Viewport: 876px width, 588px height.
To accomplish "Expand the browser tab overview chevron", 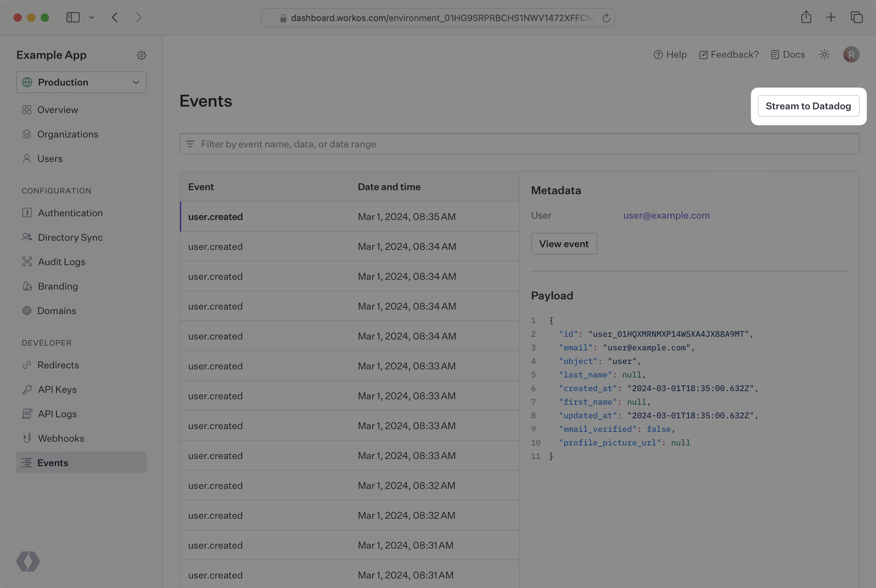I will pyautogui.click(x=92, y=17).
